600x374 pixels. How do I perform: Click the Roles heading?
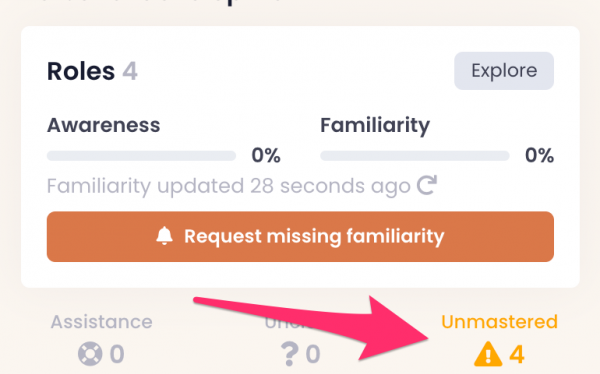81,71
